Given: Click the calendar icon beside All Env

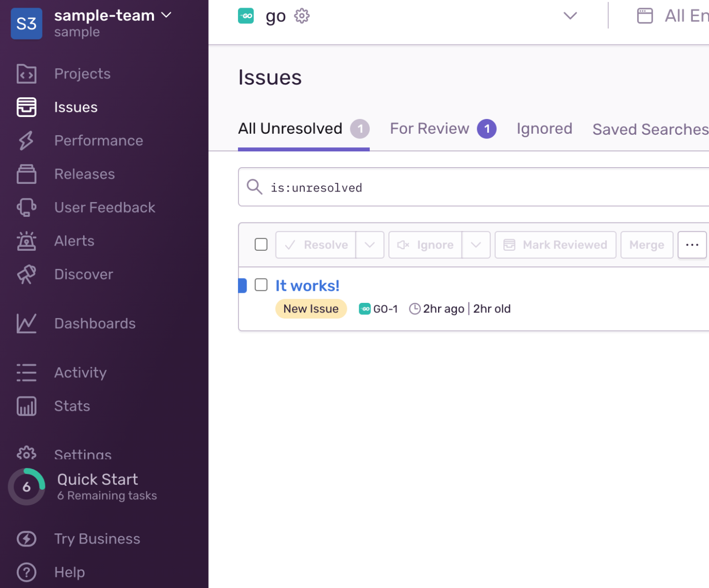Looking at the screenshot, I should 645,16.
